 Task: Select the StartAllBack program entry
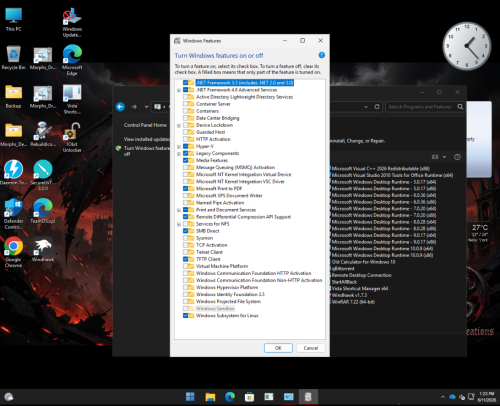click(344, 282)
